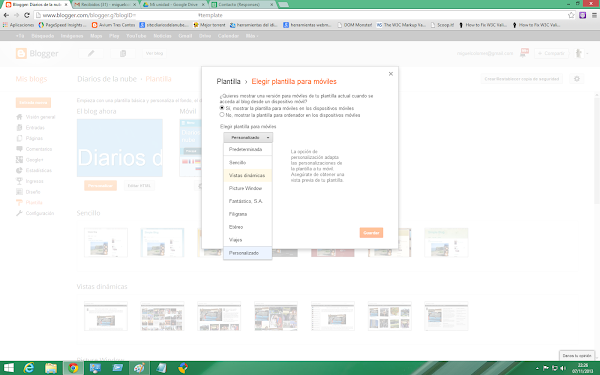Viewport: 600px width, 375px height.
Task: Open Comentarios in sidebar
Action: click(34, 149)
